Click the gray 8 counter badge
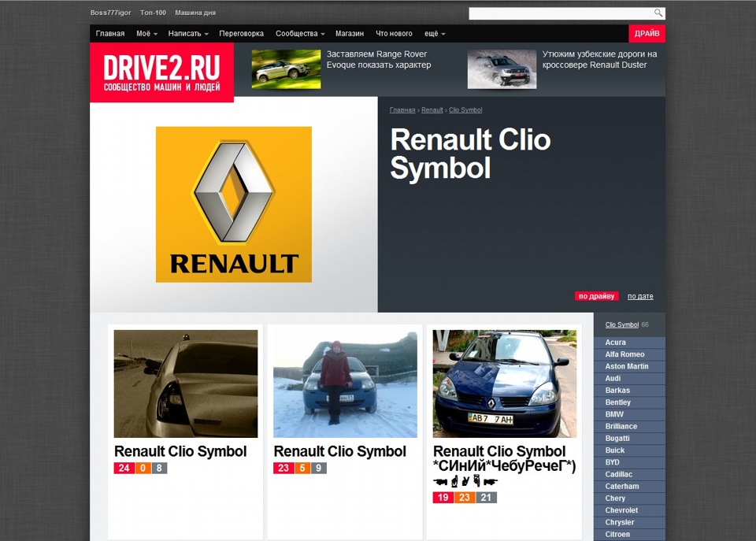The height and width of the screenshot is (541, 756). point(159,468)
